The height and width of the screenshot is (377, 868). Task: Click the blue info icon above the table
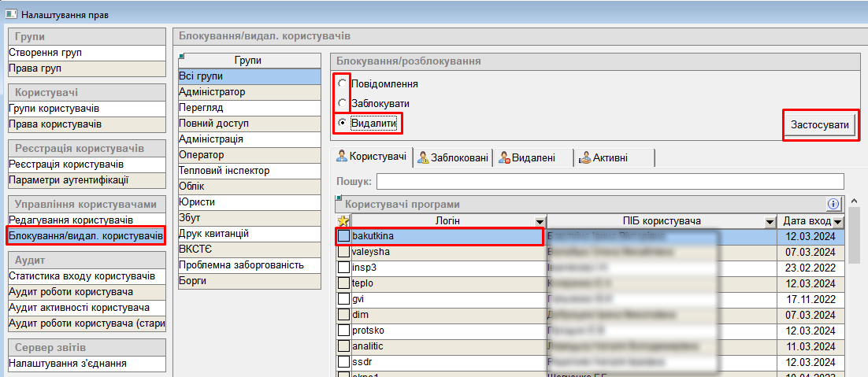click(833, 204)
